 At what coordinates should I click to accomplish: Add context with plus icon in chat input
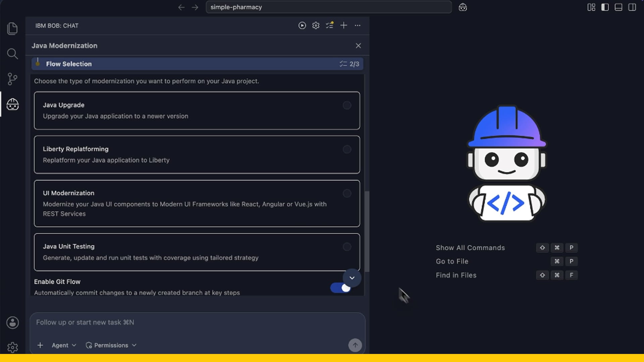tap(40, 345)
